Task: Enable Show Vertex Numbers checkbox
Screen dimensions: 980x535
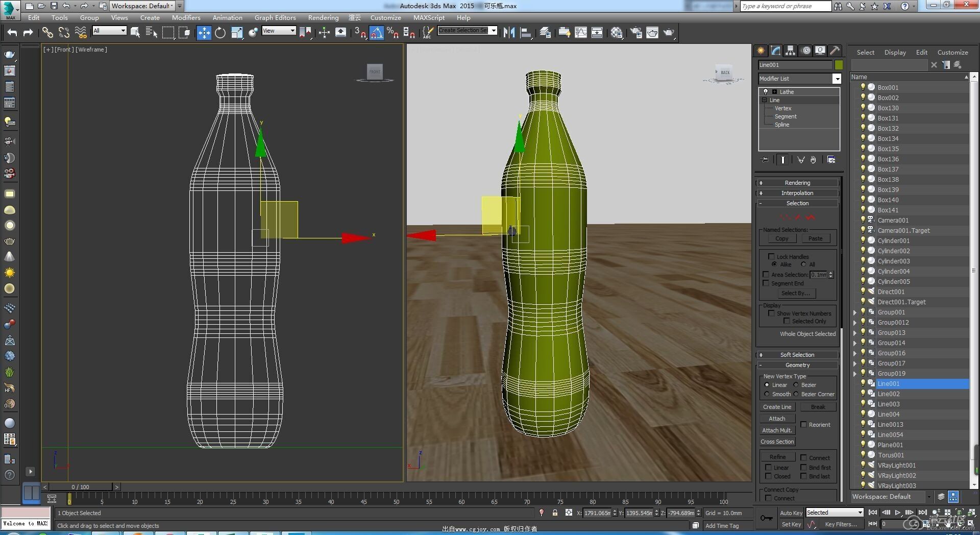Action: pyautogui.click(x=771, y=313)
